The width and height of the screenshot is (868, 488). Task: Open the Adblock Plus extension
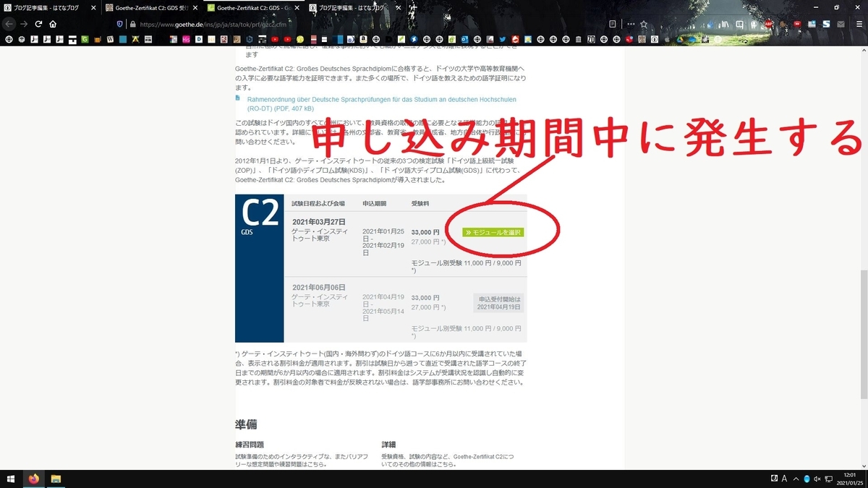769,24
